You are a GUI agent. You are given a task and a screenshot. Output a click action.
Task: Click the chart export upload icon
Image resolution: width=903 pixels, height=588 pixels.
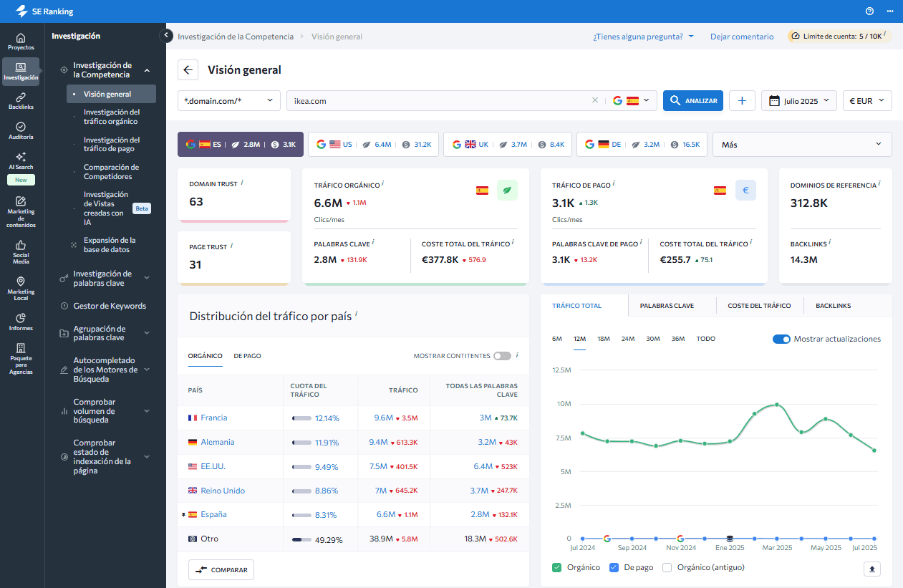point(871,569)
